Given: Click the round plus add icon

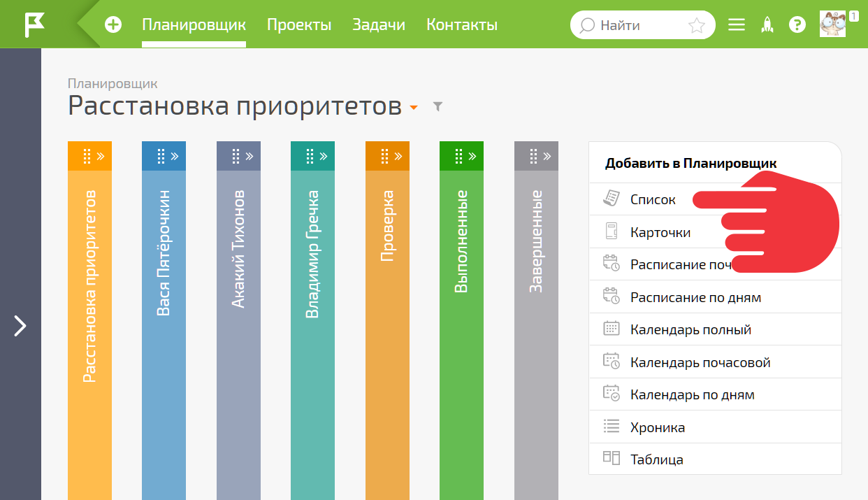Looking at the screenshot, I should pos(113,25).
